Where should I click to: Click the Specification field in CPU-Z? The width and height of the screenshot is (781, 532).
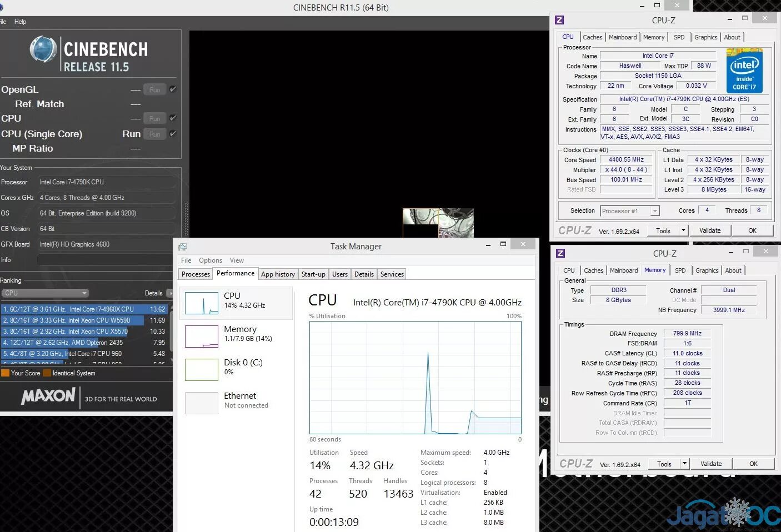[x=684, y=99]
